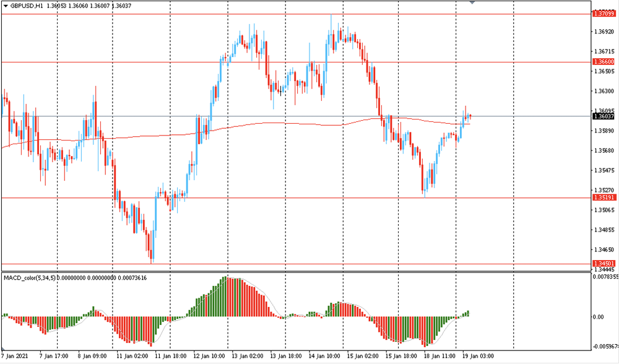
Task: Click the 1.35680 price scale value
Action: tap(604, 150)
